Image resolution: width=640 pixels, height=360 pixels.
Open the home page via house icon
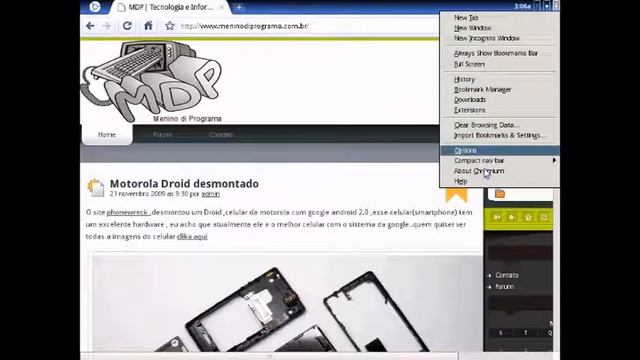pyautogui.click(x=148, y=26)
